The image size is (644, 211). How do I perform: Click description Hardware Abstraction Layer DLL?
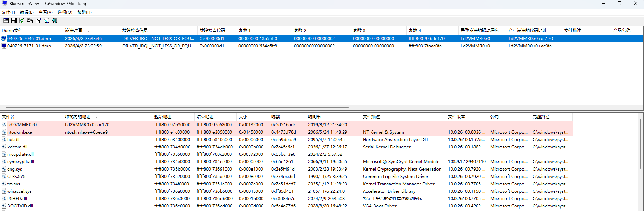(x=396, y=140)
